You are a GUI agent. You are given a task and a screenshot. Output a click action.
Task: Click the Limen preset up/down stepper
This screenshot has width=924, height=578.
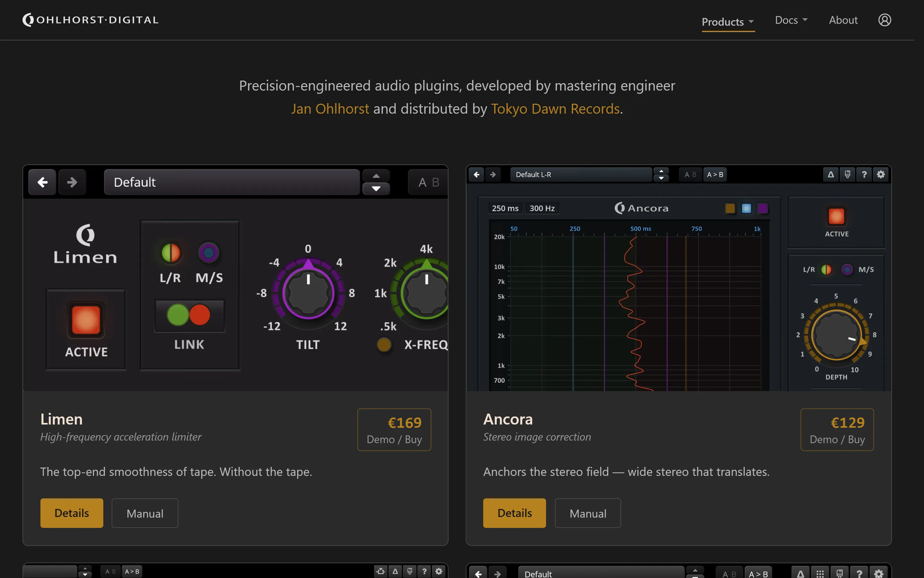pyautogui.click(x=376, y=182)
